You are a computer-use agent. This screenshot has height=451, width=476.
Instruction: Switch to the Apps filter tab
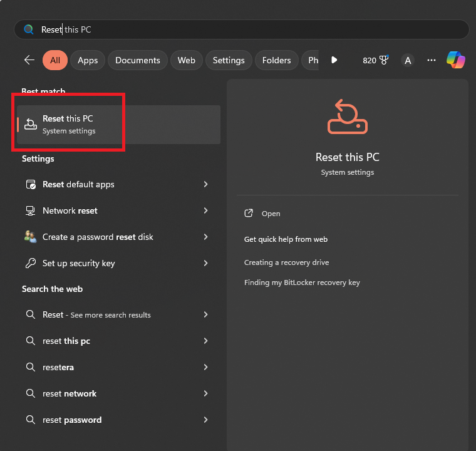click(88, 60)
